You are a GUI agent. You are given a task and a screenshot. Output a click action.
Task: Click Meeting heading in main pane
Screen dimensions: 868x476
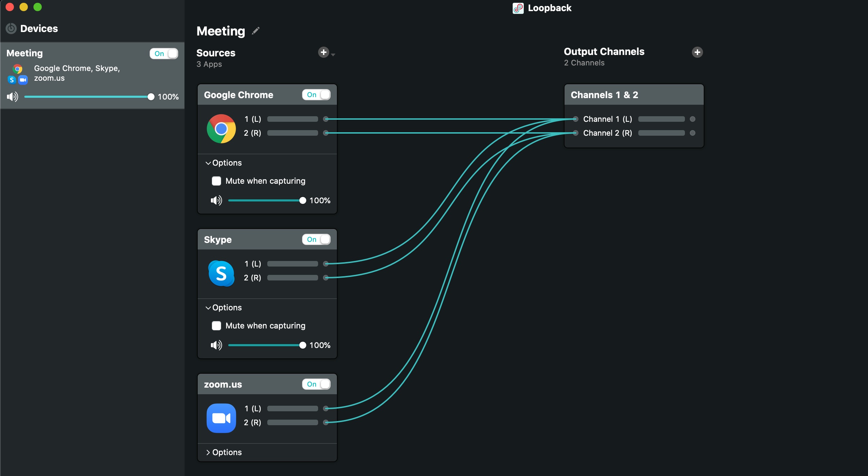pyautogui.click(x=221, y=31)
